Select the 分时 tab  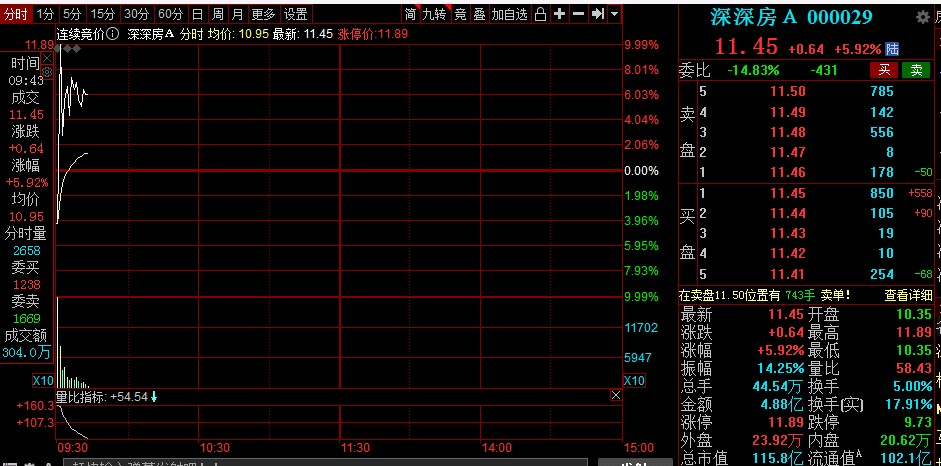pyautogui.click(x=16, y=14)
